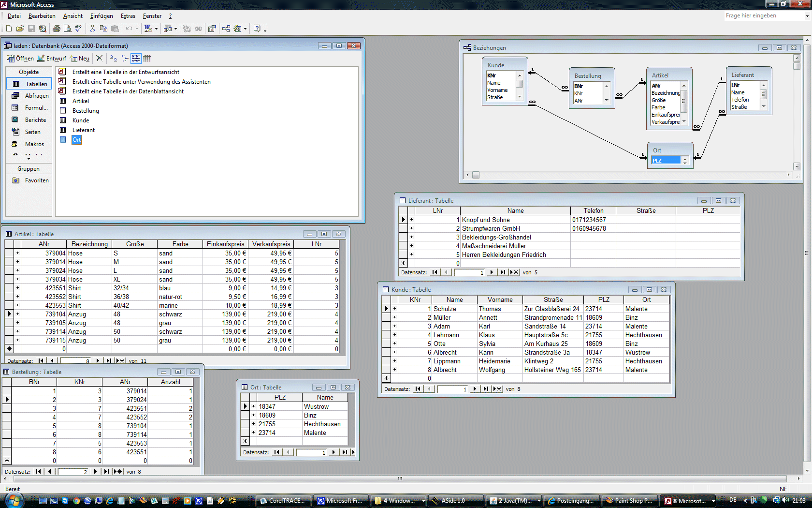Image resolution: width=812 pixels, height=508 pixels.
Task: Click the Cut scissors icon
Action: [x=92, y=29]
